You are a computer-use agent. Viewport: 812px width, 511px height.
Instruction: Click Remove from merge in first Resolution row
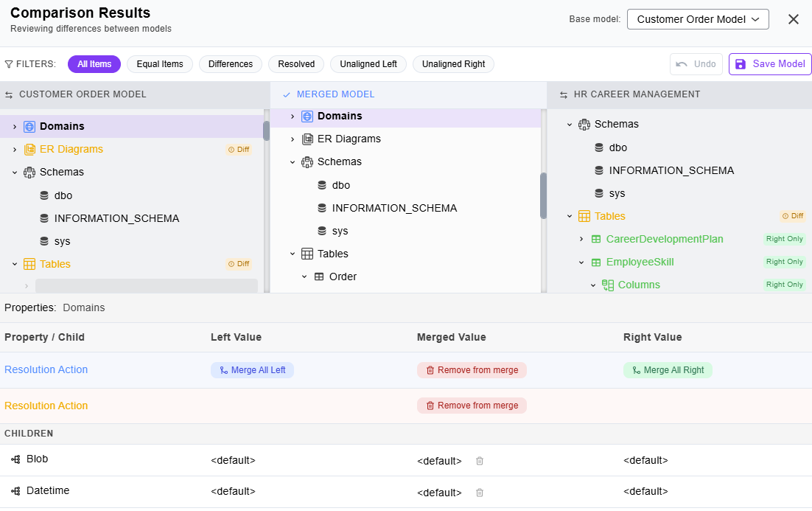pyautogui.click(x=472, y=370)
